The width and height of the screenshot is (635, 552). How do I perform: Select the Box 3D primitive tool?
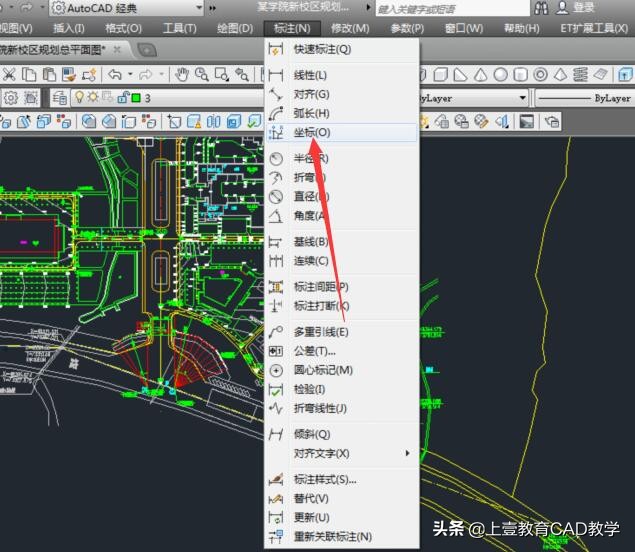point(440,75)
